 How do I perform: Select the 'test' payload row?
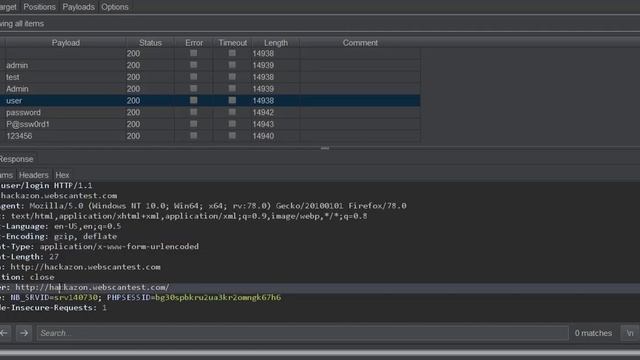coord(210,77)
